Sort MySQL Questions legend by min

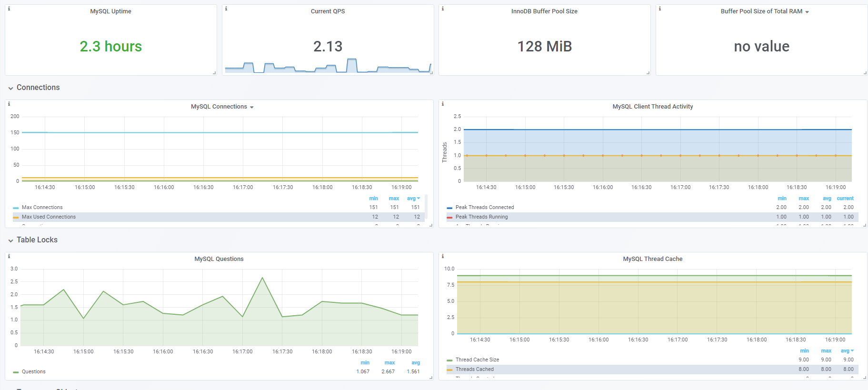(x=365, y=363)
